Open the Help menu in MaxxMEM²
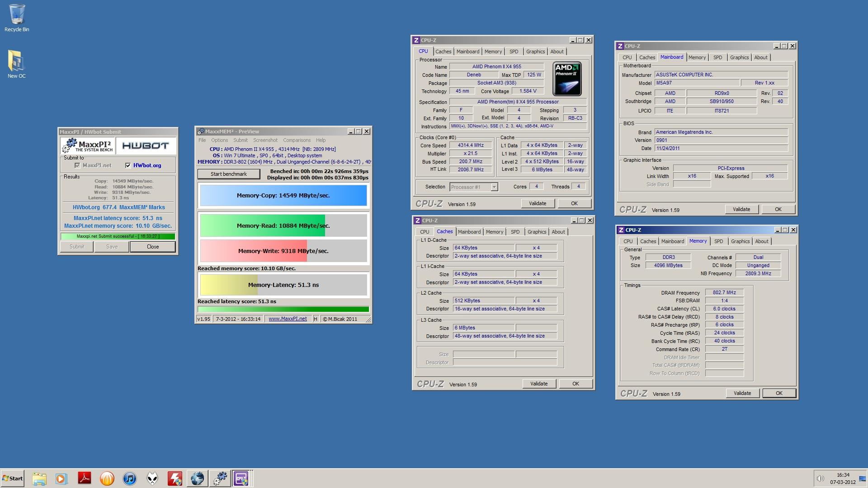868x488 pixels. [321, 140]
